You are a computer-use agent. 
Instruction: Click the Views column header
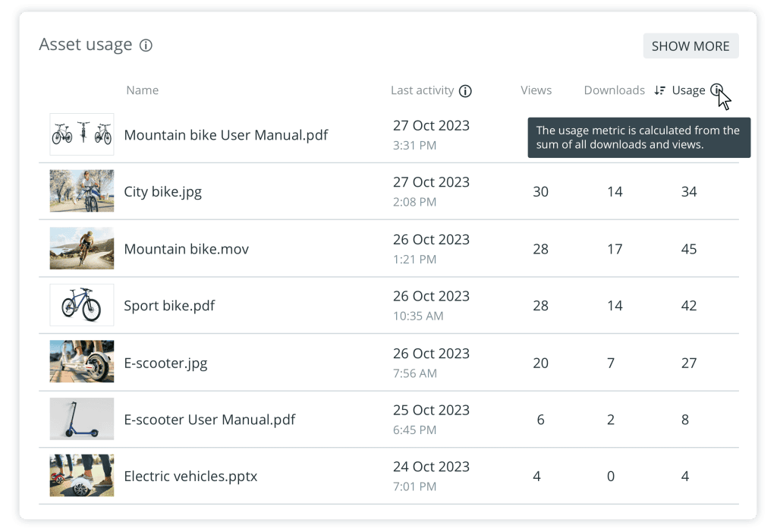(536, 90)
